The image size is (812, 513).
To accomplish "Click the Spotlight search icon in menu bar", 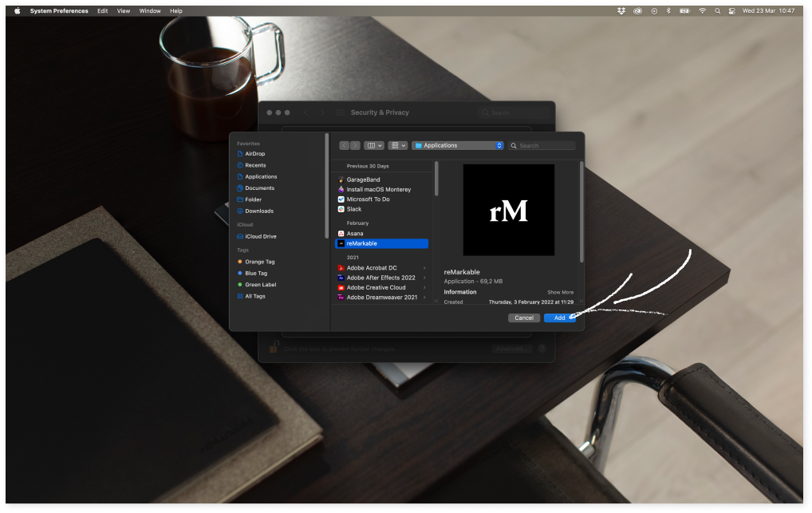I will point(718,11).
